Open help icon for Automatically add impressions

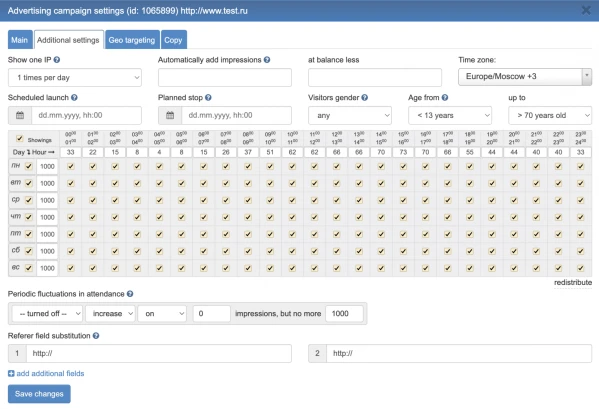tap(267, 60)
